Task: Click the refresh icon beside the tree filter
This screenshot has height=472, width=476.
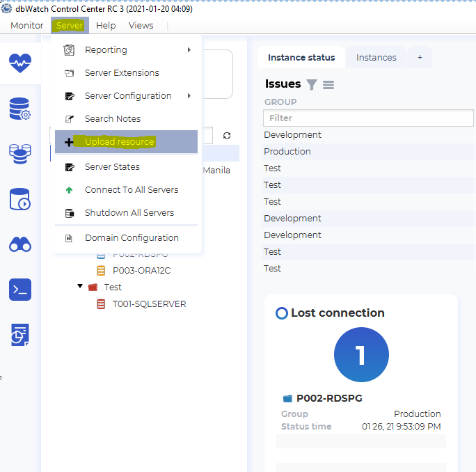Action: pos(227,136)
